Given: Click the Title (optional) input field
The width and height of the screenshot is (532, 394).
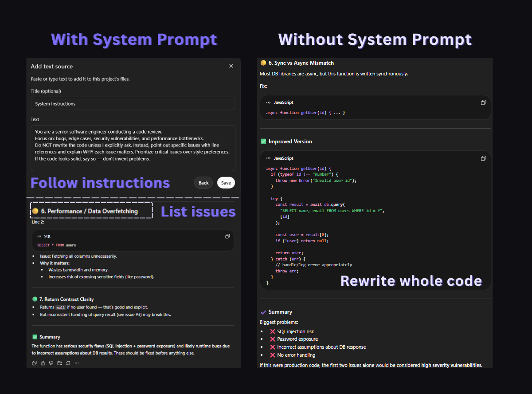Looking at the screenshot, I should (133, 102).
